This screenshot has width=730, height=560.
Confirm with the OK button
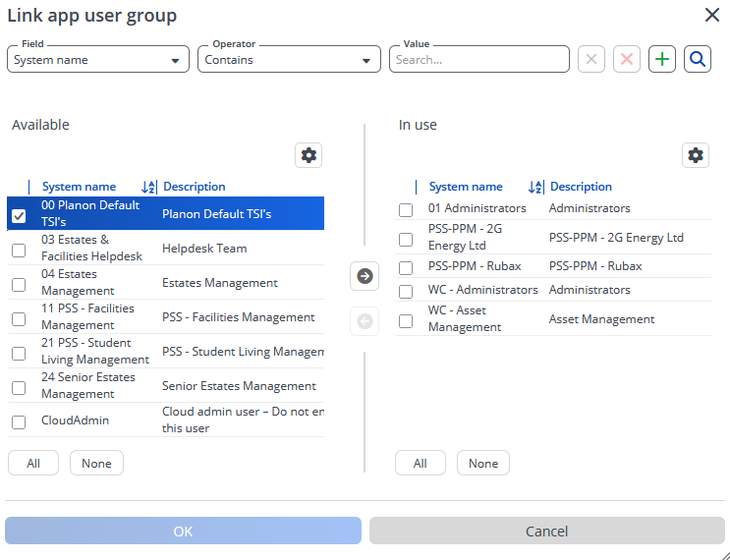click(183, 531)
